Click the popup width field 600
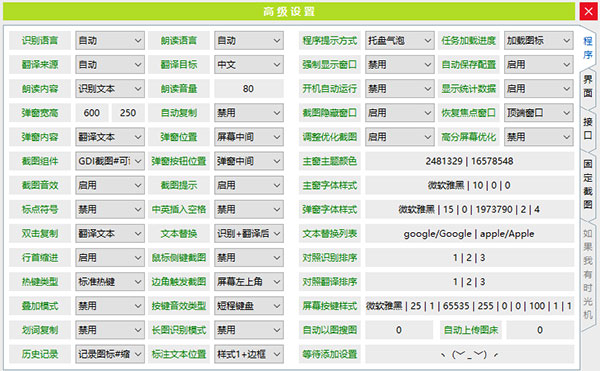600x371 pixels. click(x=92, y=113)
